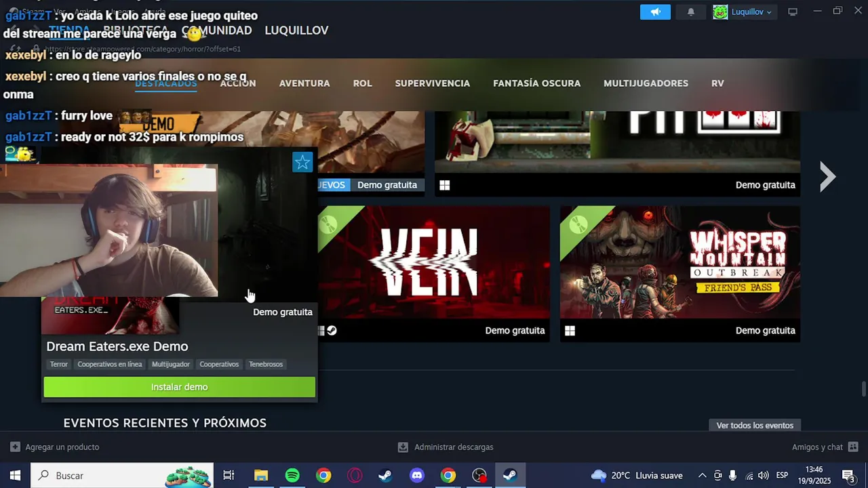Open File Explorer from the taskbar
868x488 pixels.
[261, 476]
